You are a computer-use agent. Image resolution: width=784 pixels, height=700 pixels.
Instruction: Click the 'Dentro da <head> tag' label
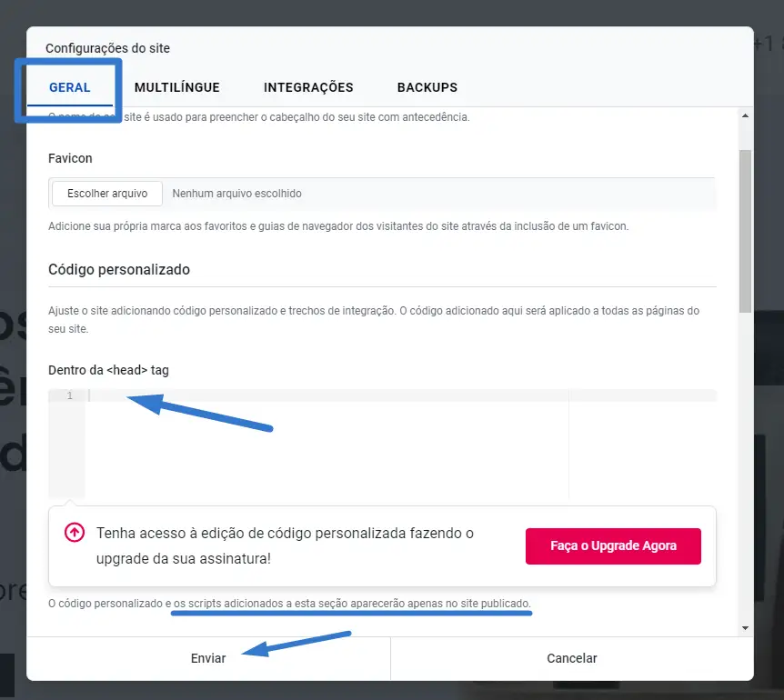click(108, 370)
